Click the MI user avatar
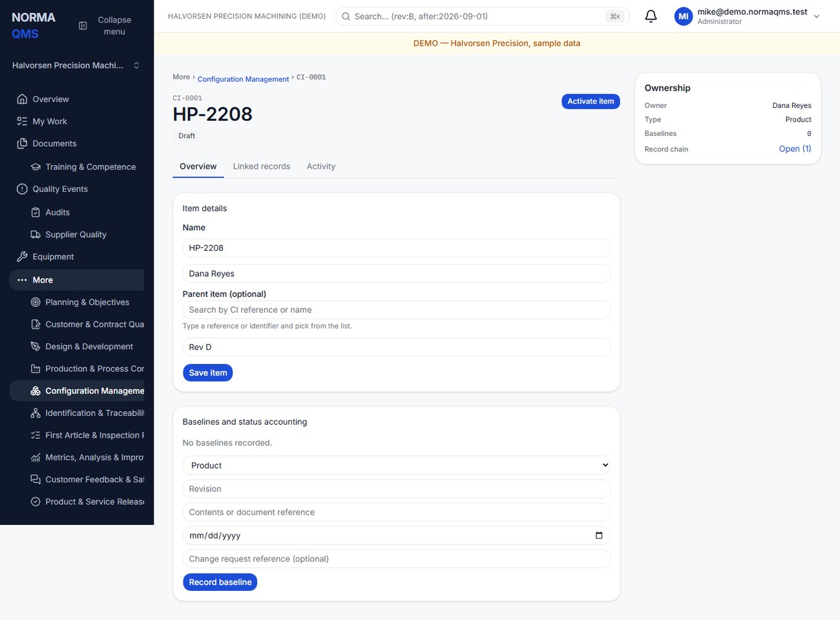 [x=683, y=16]
